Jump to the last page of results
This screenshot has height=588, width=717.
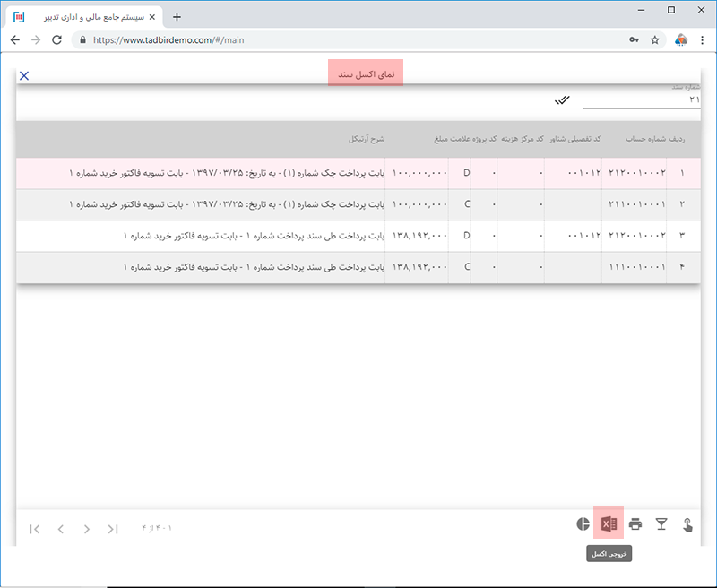click(113, 529)
